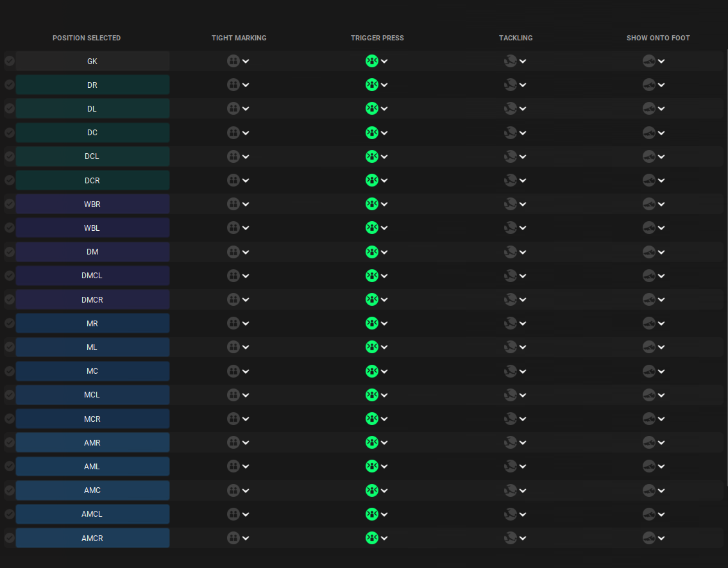
Task: Click the green Trigger Press icon for DR
Action: [371, 85]
